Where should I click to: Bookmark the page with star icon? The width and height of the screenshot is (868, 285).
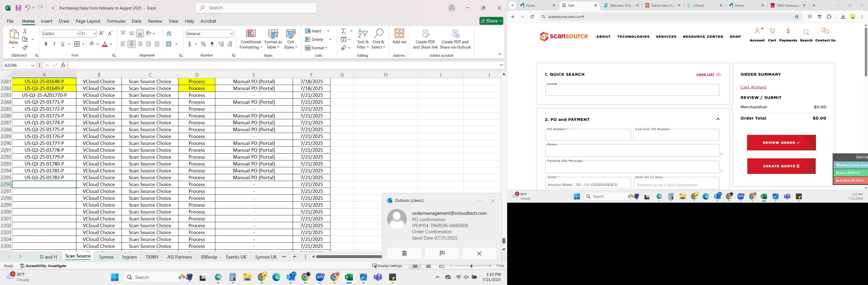(x=797, y=16)
